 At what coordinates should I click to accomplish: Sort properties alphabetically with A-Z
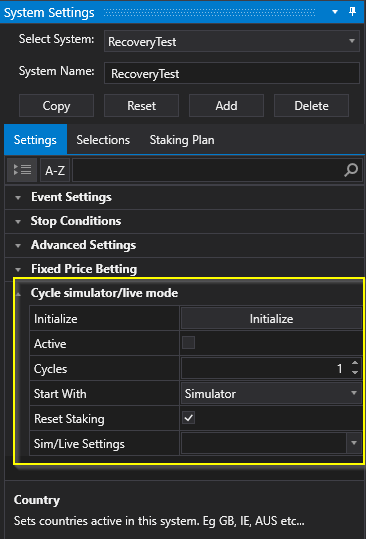pyautogui.click(x=55, y=170)
